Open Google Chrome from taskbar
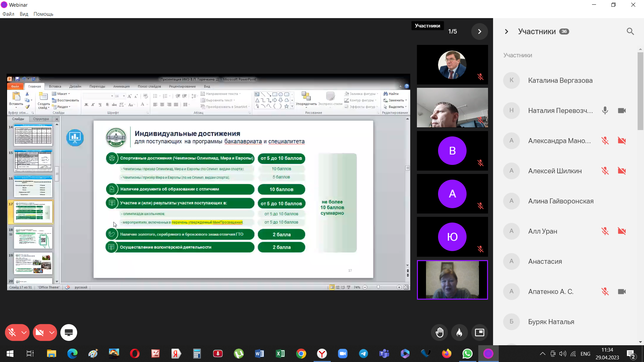Viewport: 644px width, 362px height. (x=301, y=354)
